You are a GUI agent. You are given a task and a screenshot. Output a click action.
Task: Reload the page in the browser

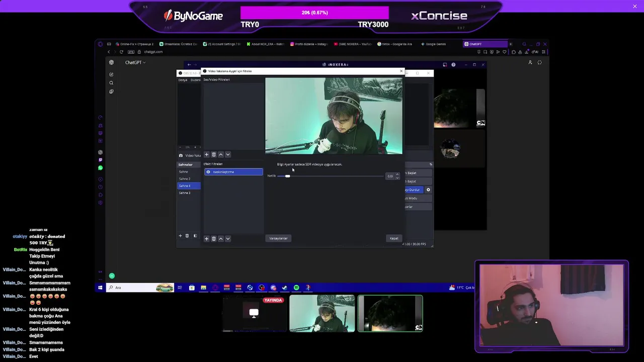(x=121, y=52)
